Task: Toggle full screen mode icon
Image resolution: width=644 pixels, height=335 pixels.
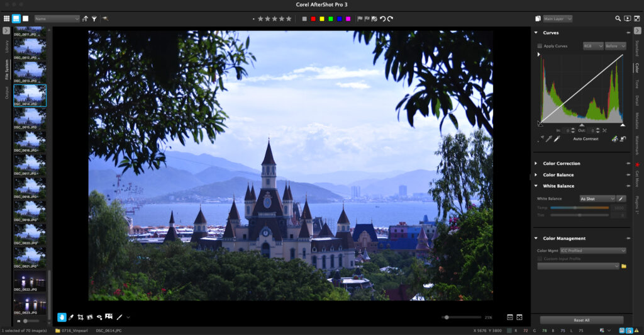Action: [x=636, y=18]
